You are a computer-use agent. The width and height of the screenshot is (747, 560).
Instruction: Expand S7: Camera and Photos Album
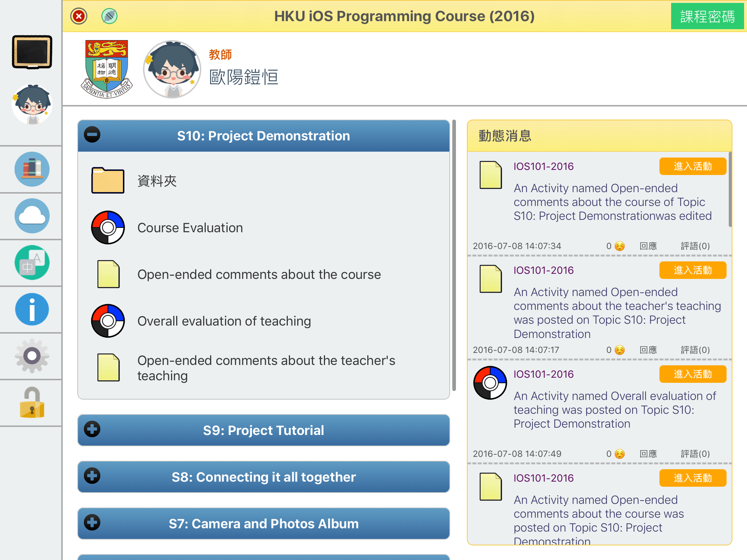point(92,523)
